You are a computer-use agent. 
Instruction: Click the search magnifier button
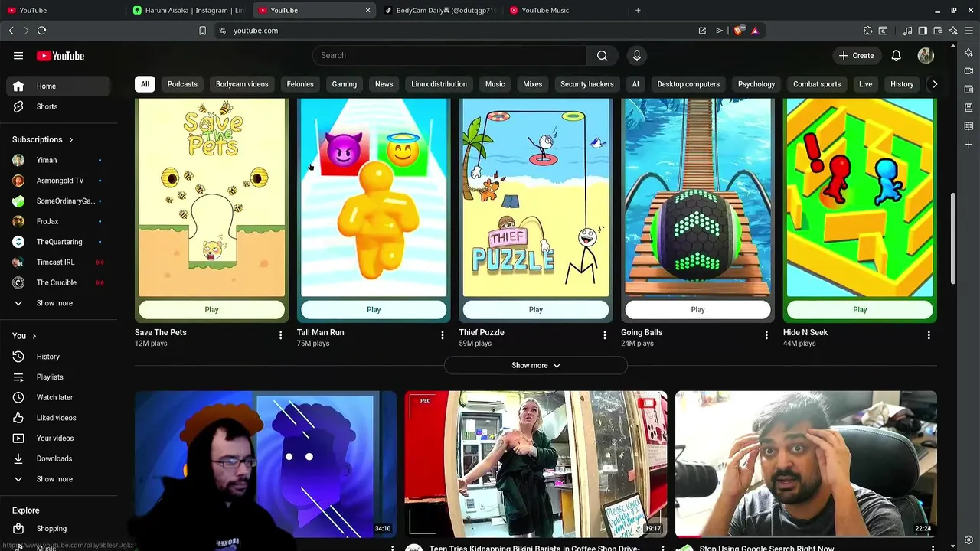tap(603, 55)
